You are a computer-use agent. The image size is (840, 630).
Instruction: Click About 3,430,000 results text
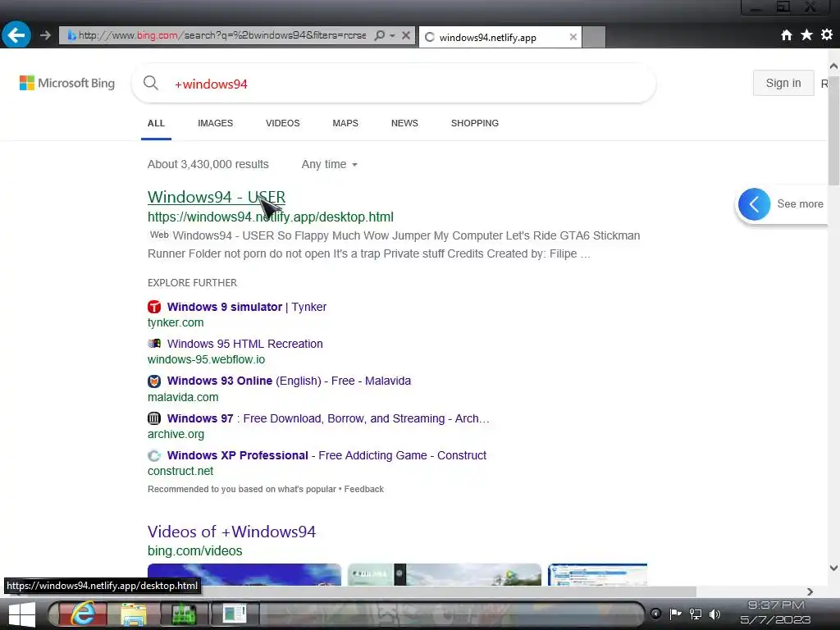[208, 164]
